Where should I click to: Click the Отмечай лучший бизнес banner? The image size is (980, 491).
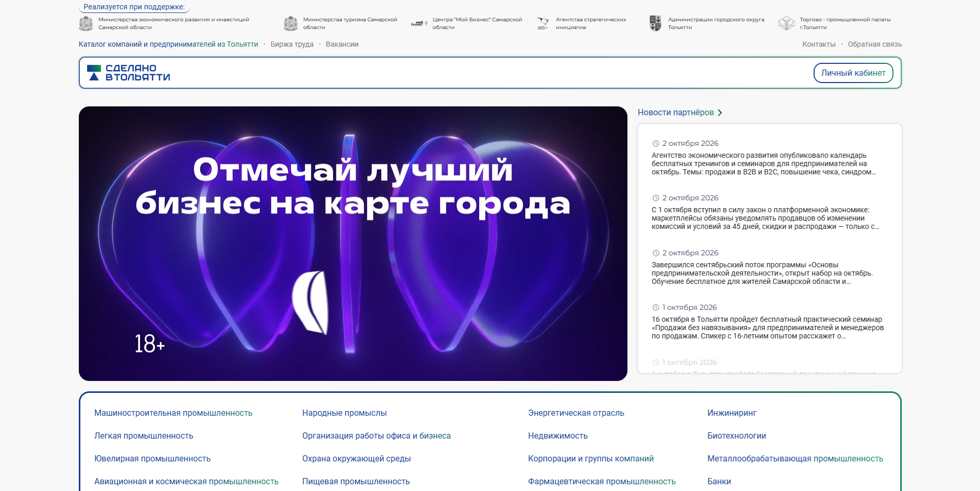[353, 243]
